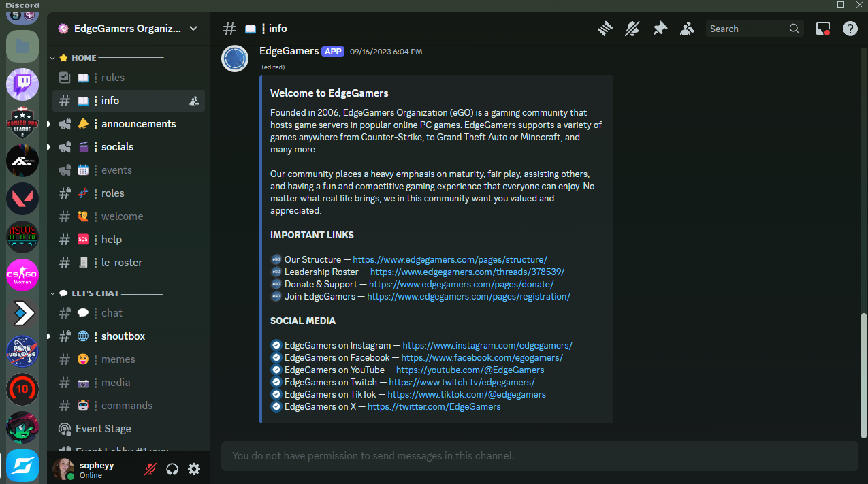Open the Valorant server icon
This screenshot has width=868, height=484.
[x=22, y=199]
